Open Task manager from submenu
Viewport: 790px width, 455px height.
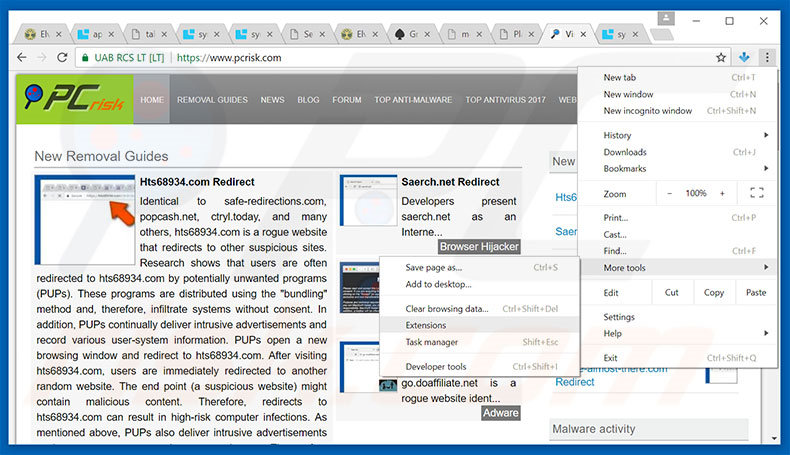tap(431, 342)
